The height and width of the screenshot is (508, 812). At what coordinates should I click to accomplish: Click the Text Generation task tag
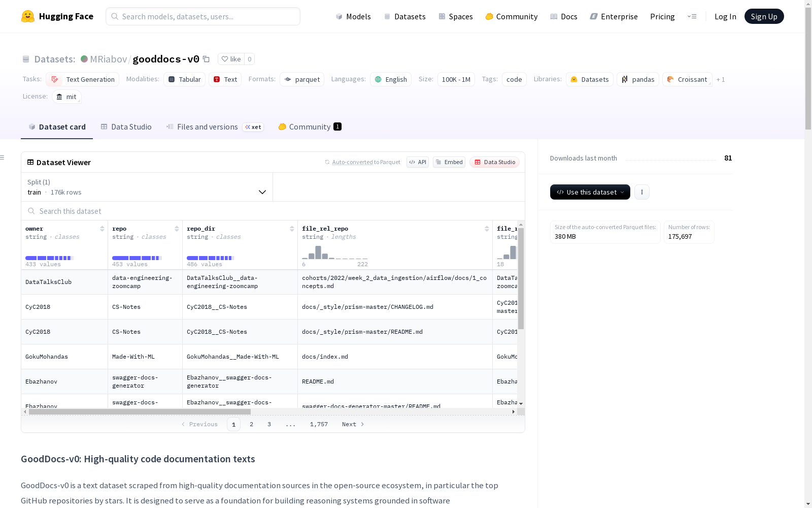click(x=82, y=79)
